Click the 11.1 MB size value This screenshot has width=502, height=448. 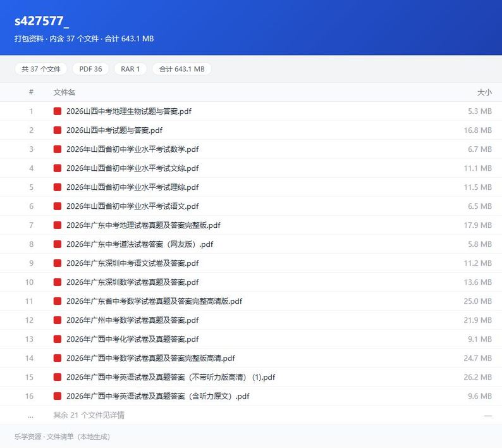click(478, 168)
